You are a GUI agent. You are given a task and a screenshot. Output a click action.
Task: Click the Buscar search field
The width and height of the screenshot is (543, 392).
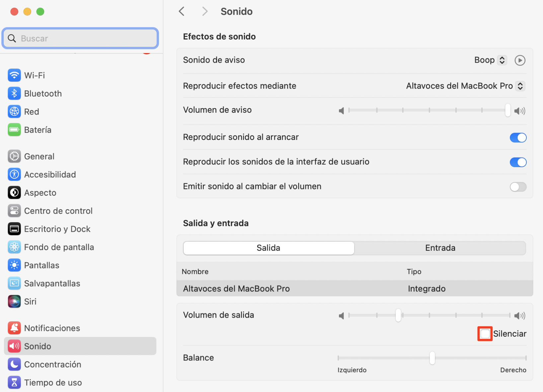[x=80, y=38]
